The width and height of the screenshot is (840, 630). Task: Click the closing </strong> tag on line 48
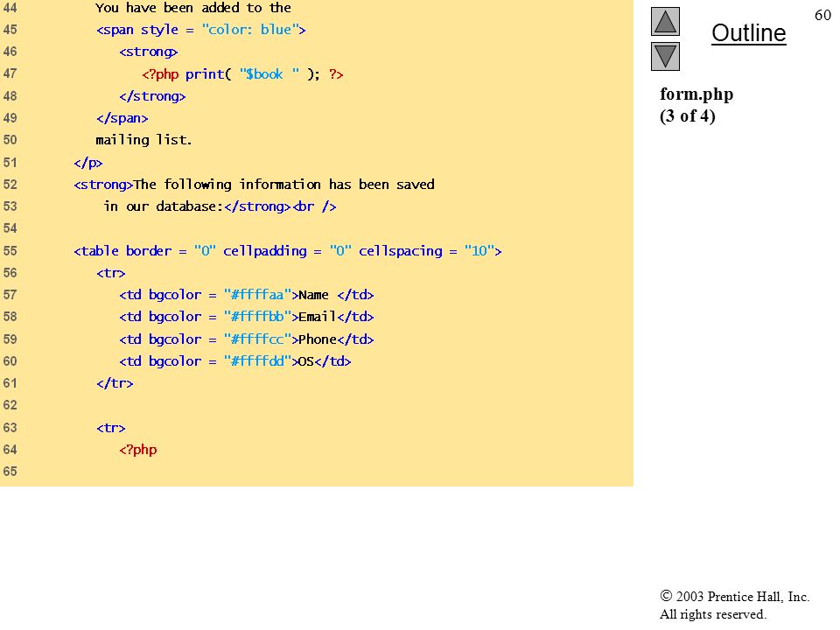tap(152, 96)
